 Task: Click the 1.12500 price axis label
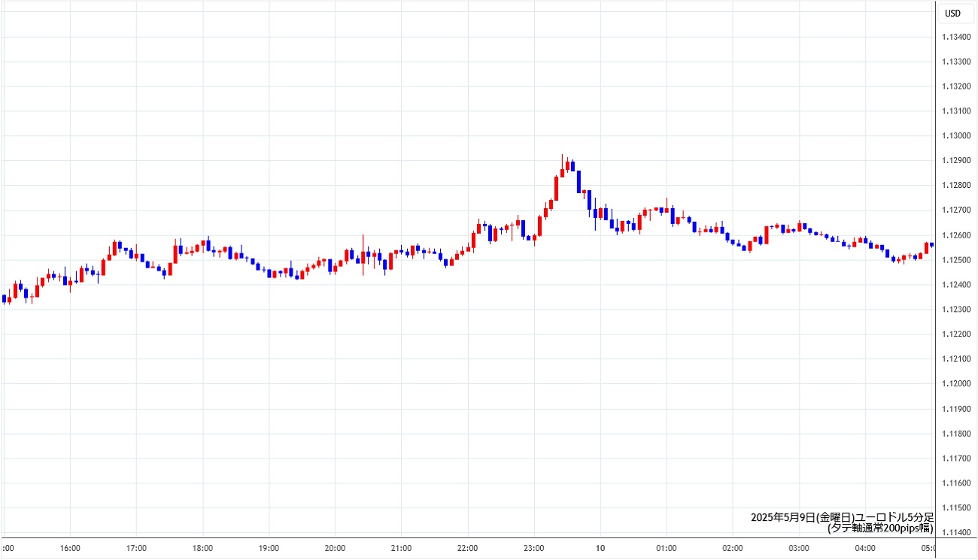click(955, 261)
